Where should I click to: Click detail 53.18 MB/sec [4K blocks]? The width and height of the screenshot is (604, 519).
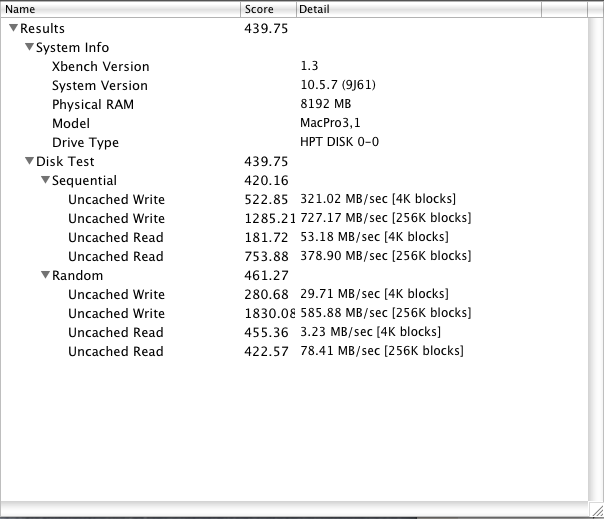click(374, 237)
